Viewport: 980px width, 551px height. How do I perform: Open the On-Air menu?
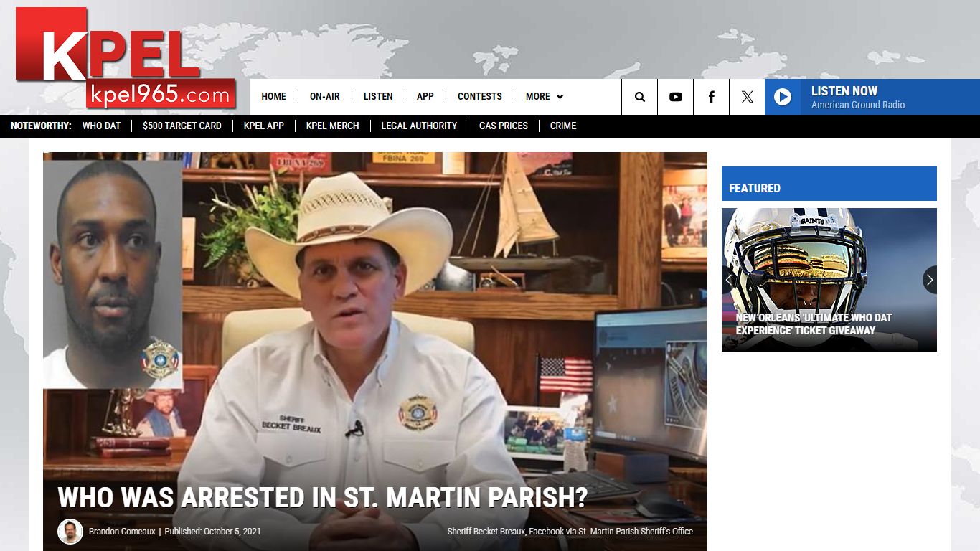click(x=325, y=96)
